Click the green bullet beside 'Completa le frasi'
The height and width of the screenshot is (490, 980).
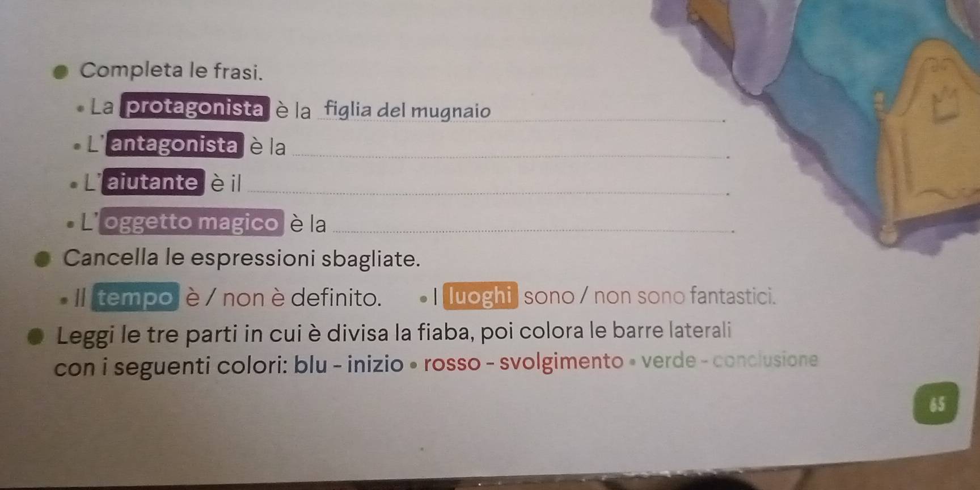click(62, 73)
